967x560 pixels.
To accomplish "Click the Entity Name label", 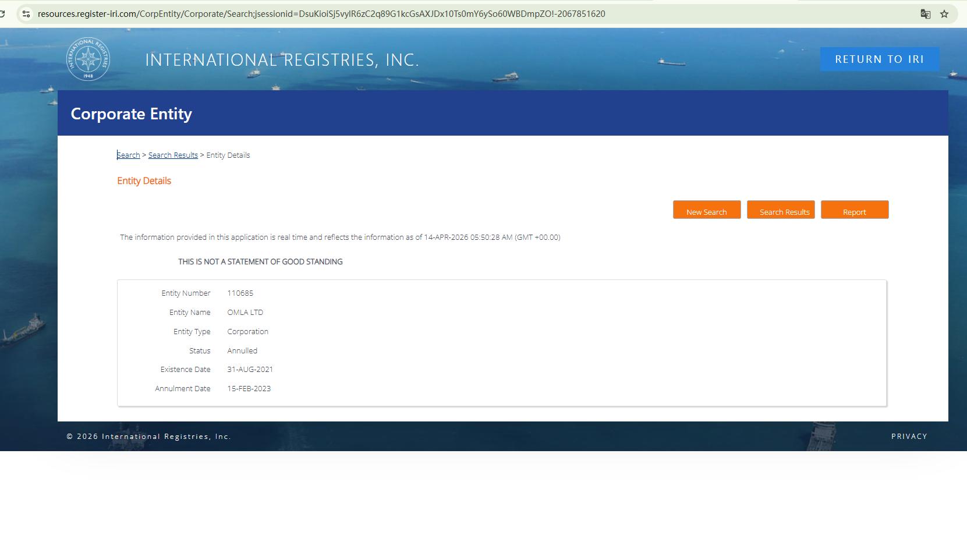I will [190, 312].
